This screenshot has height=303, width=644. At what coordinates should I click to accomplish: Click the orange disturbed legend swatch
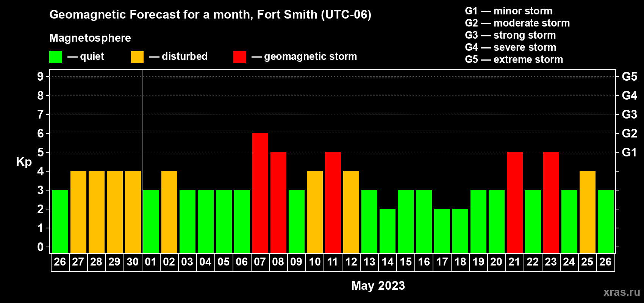(x=137, y=57)
